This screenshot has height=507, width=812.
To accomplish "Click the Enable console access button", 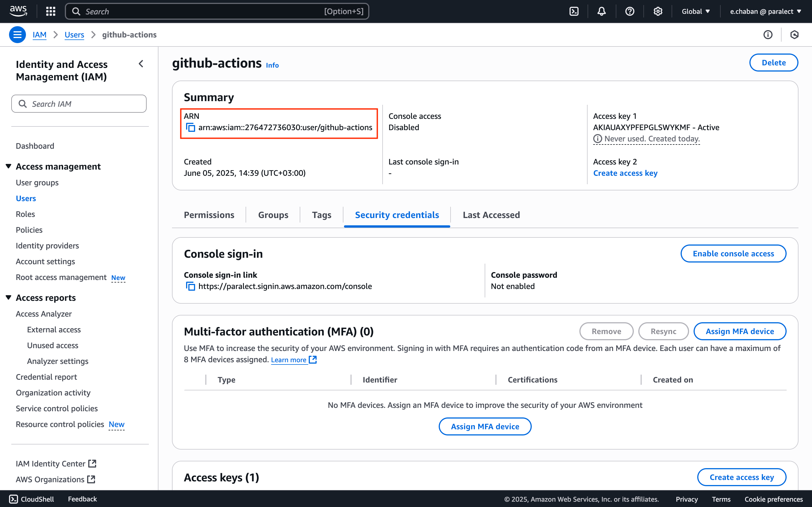I will click(x=733, y=253).
